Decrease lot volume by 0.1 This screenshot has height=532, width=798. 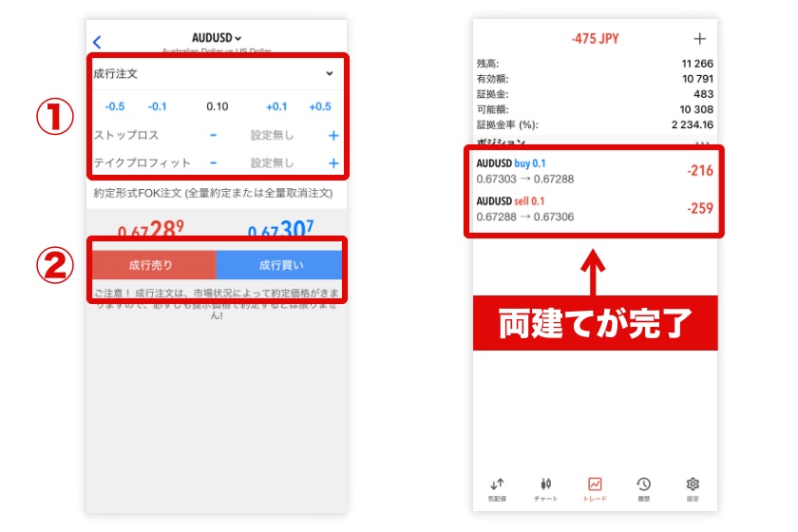point(158,106)
